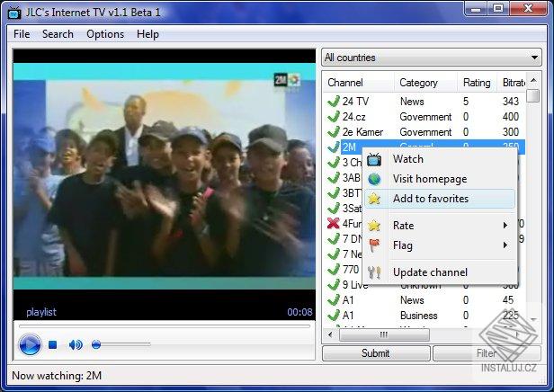Click the check icon of the A1 Business row
Image resolution: width=554 pixels, height=392 pixels.
click(333, 315)
